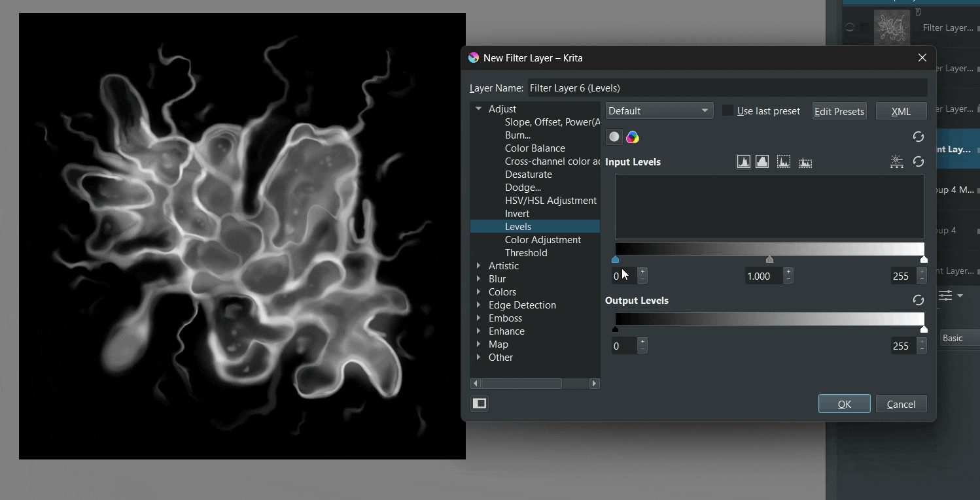The image size is (980, 500).
Task: Select the Threshold filter in the list
Action: [x=526, y=253]
